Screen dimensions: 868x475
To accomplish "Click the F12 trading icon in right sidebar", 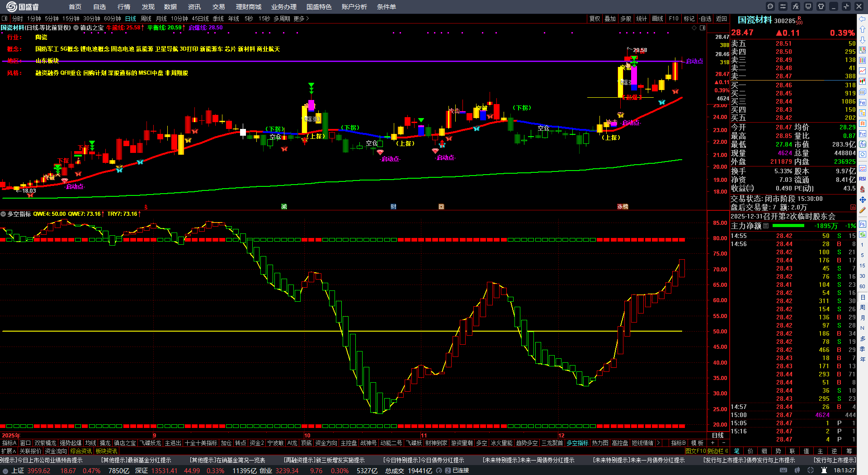I will point(863,134).
